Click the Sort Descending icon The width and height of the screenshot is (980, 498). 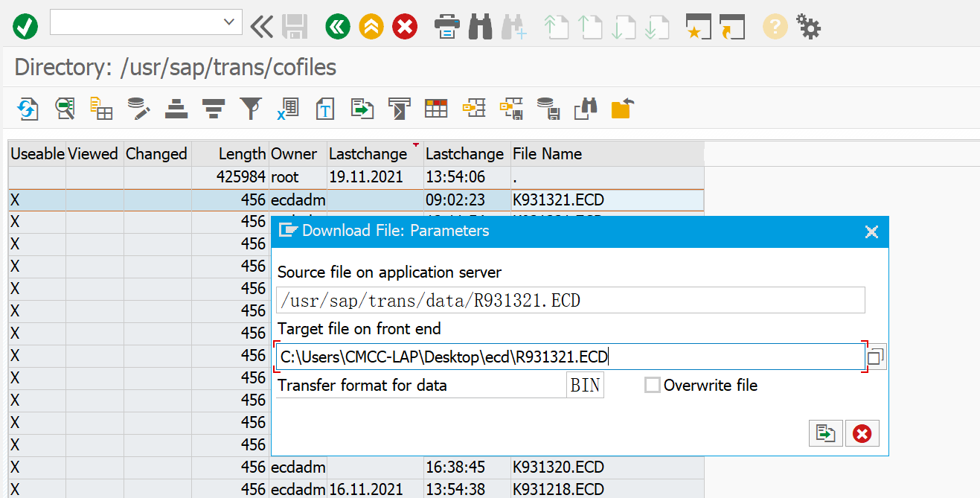[214, 109]
